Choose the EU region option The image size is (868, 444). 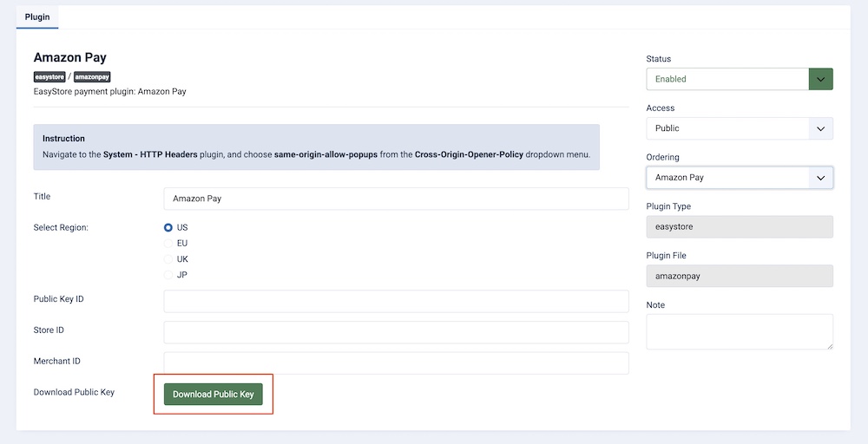click(168, 244)
